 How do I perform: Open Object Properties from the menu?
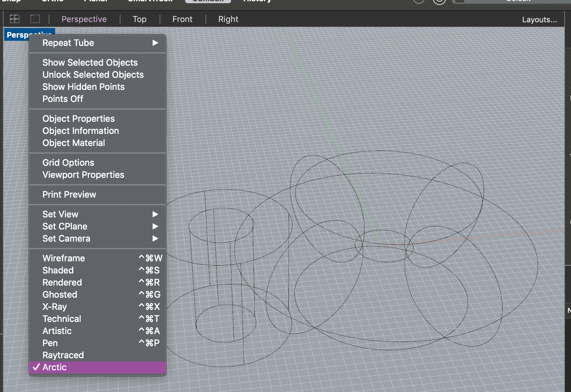(x=78, y=119)
